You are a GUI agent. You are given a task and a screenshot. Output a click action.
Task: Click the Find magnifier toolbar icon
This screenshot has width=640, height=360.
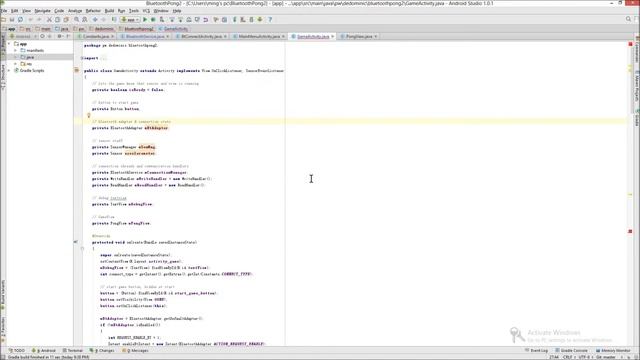(x=76, y=20)
